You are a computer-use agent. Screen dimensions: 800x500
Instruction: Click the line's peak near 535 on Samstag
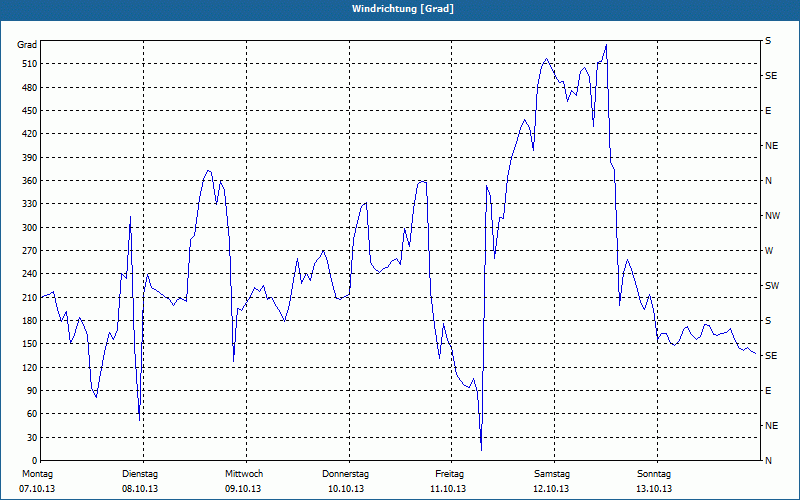pos(606,45)
